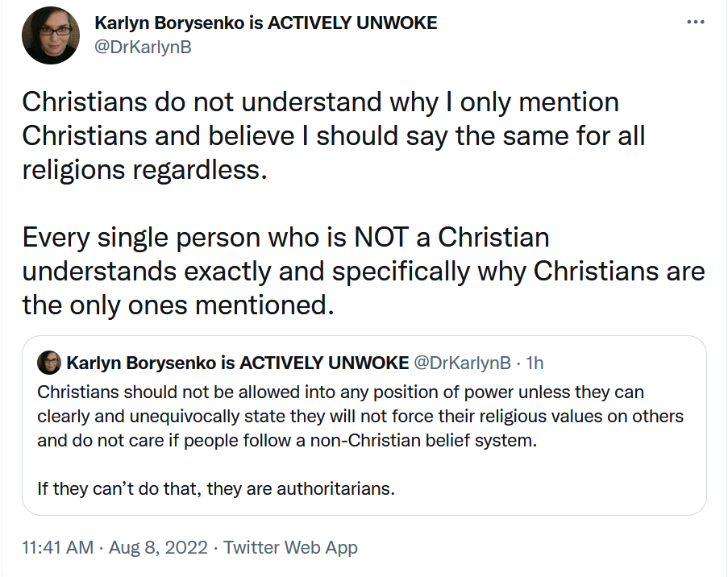Click the 'Every single person who is NOT' line
This screenshot has width=728, height=577.
click(x=285, y=237)
